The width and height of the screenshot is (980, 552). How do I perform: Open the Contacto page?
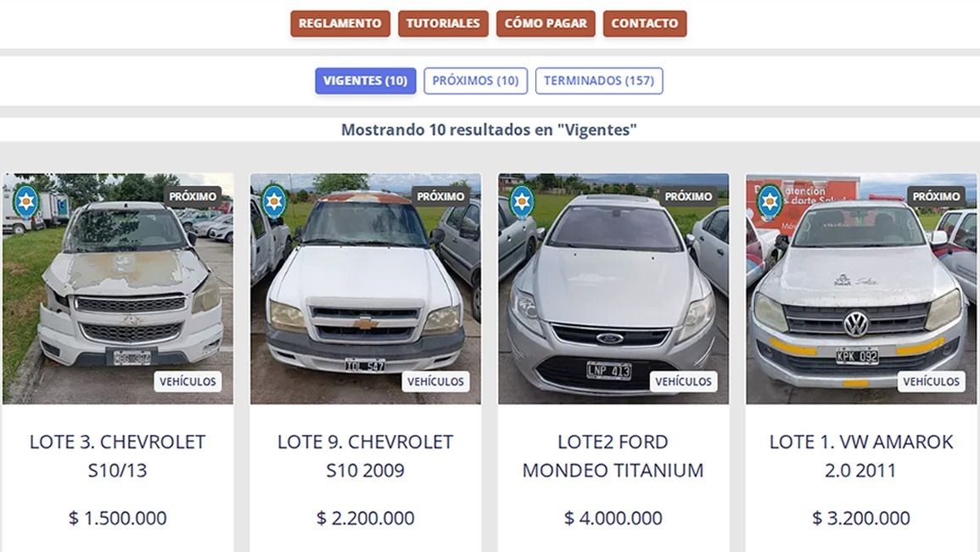[x=644, y=24]
